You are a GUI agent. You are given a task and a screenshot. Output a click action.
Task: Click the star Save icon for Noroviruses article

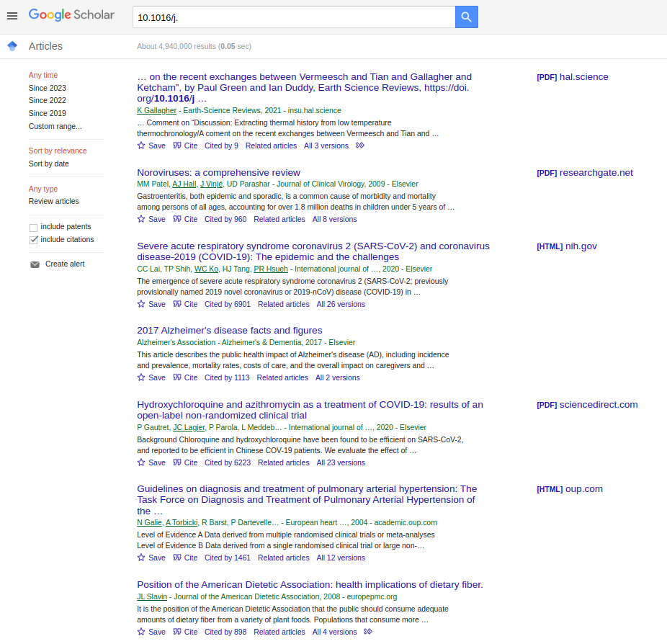click(x=141, y=219)
